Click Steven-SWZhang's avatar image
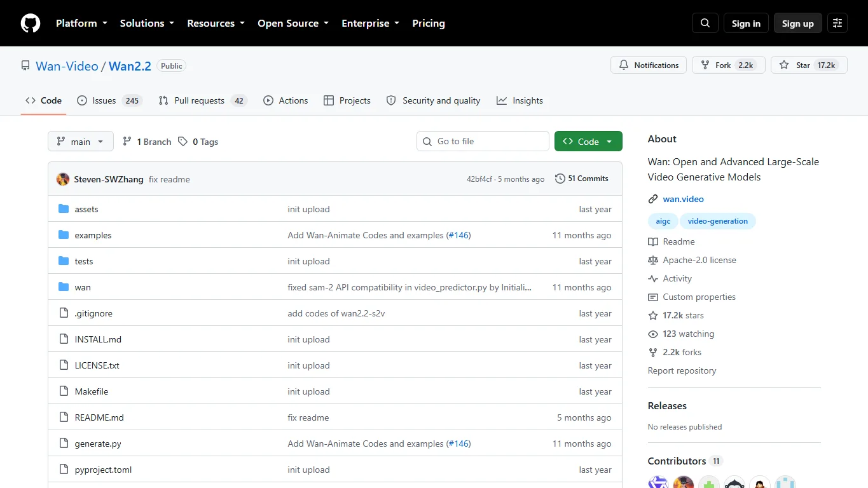Screen dimensions: 868x488 [x=63, y=179]
